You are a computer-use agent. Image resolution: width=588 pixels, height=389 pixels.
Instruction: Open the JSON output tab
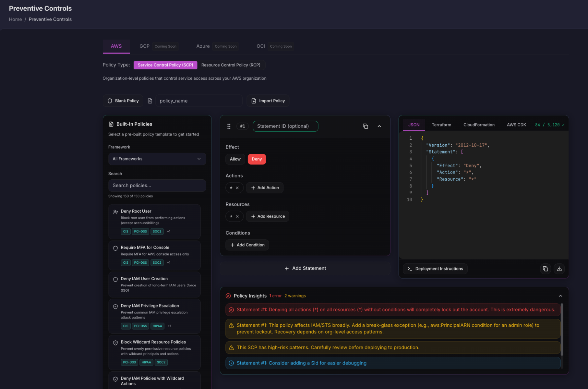414,125
